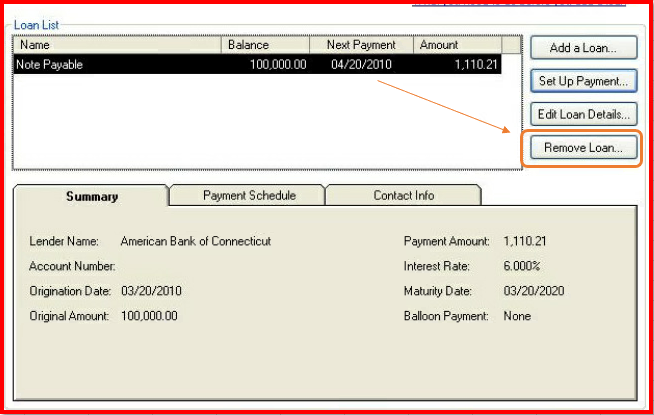This screenshot has height=415, width=654.
Task: Click the interest rate value 6.000%
Action: pyautogui.click(x=522, y=266)
